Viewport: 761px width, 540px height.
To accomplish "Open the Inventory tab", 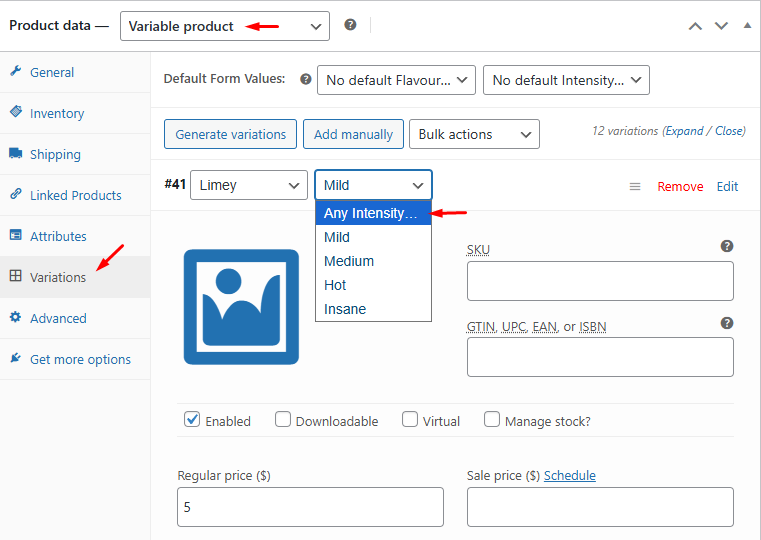I will 75,113.
